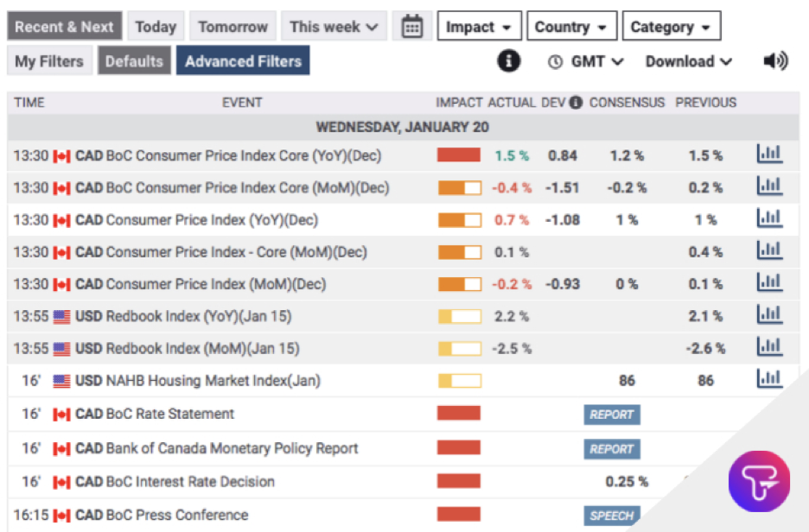Open the Download dropdown menu
809x532 pixels.
tap(689, 62)
